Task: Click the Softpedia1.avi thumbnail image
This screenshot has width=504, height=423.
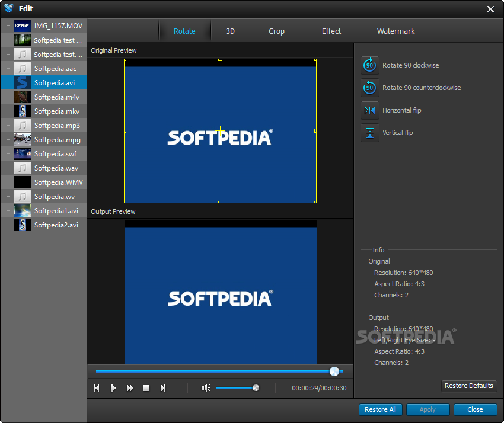Action: (x=23, y=211)
